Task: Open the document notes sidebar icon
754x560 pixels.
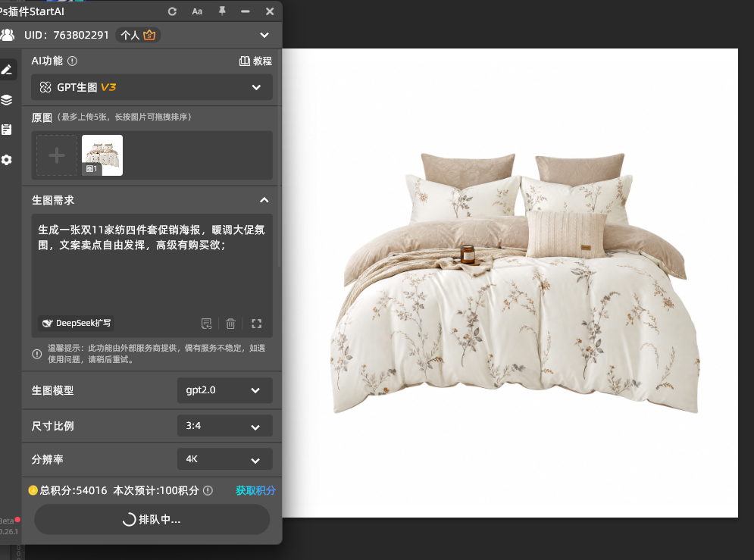Action: pos(7,130)
